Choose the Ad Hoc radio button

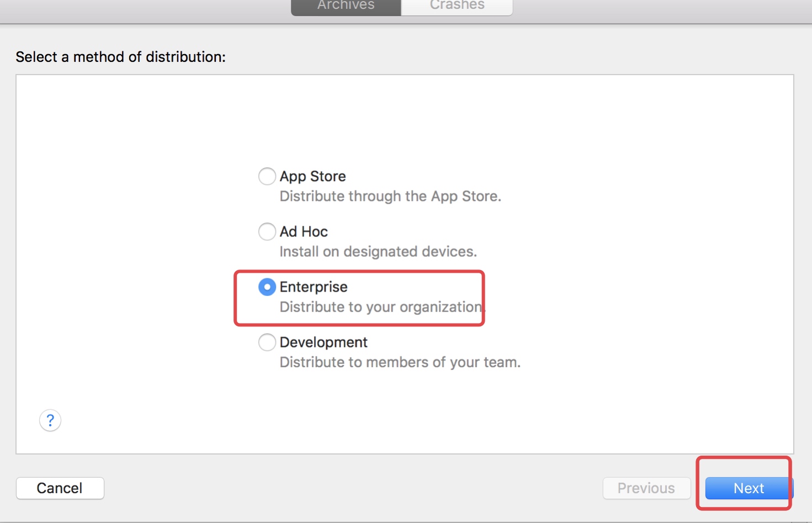pyautogui.click(x=267, y=231)
